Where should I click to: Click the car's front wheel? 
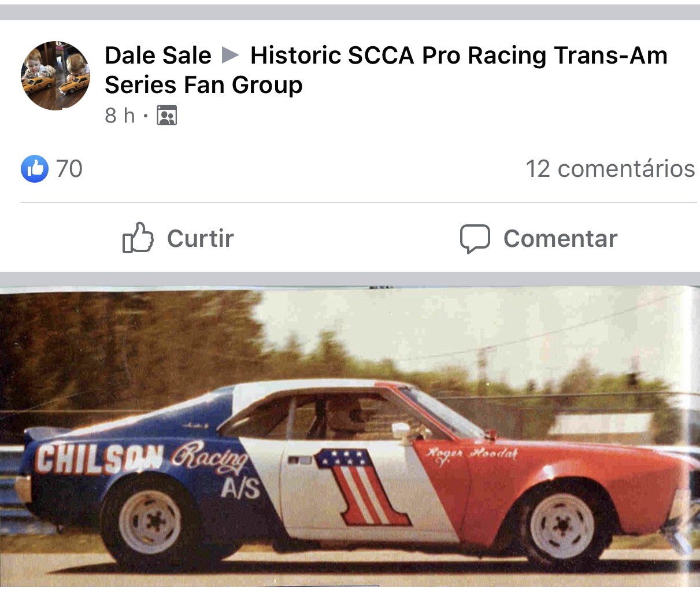pos(561,526)
